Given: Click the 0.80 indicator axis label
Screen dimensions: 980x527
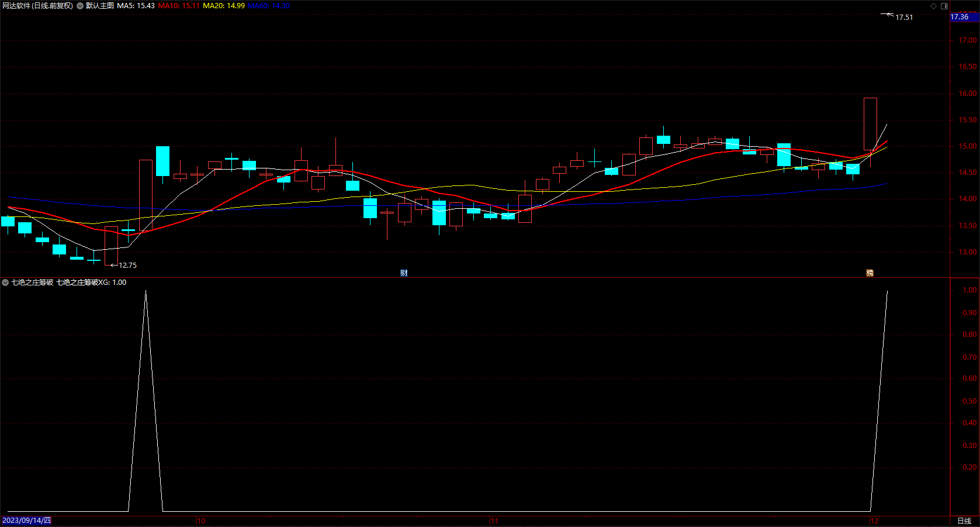Looking at the screenshot, I should pyautogui.click(x=970, y=335).
